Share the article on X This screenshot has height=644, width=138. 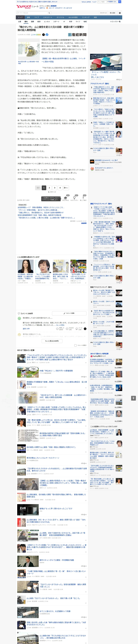[44, 35]
